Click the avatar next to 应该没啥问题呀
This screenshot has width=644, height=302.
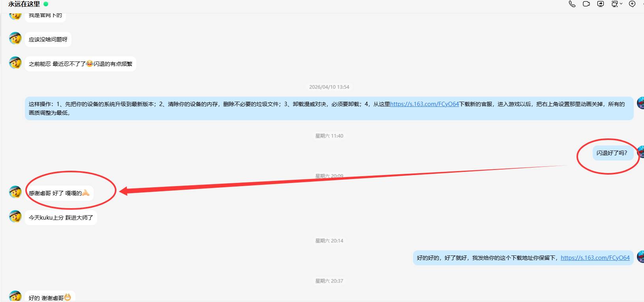pos(15,39)
